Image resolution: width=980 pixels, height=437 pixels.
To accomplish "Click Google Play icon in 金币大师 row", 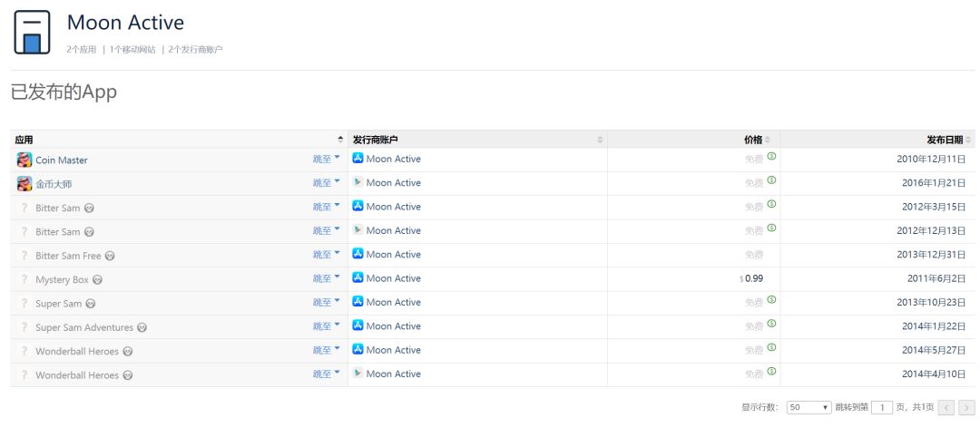I will point(358,182).
